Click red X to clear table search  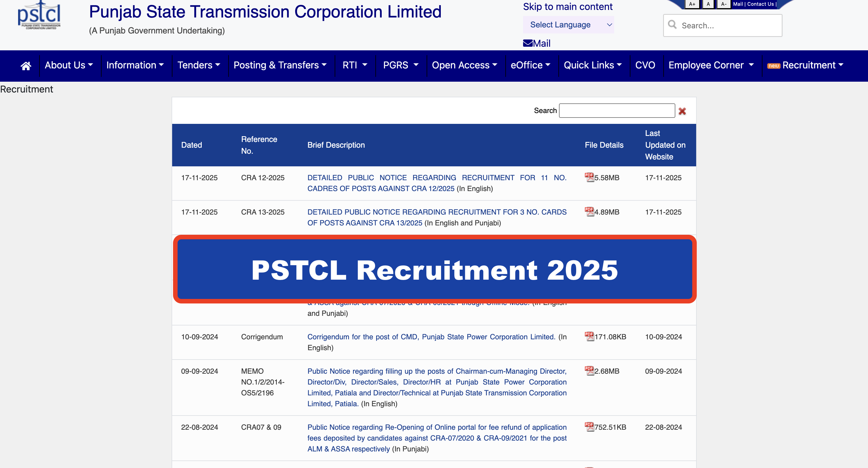point(682,111)
